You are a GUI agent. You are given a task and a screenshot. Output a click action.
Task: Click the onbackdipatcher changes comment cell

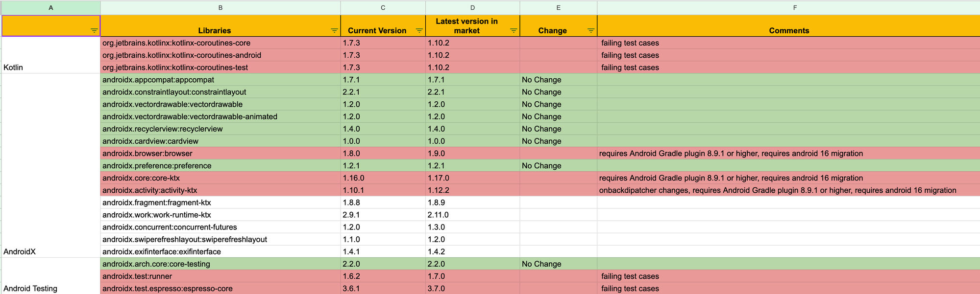(788, 190)
